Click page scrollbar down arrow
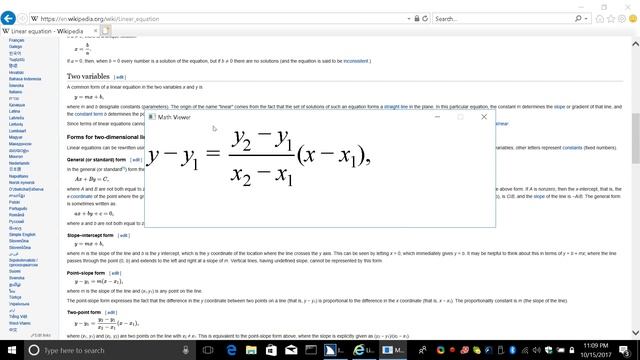Image resolution: width=640 pixels, height=360 pixels. point(636,333)
